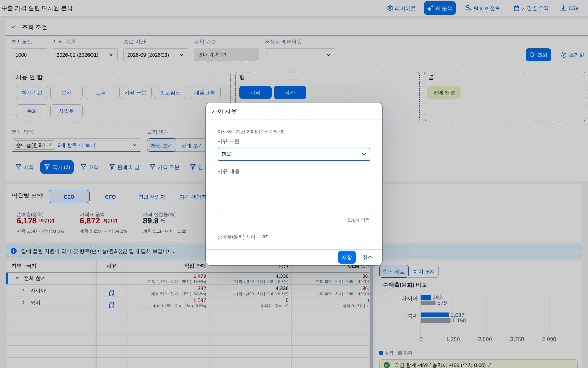The height and width of the screenshot is (368, 588).
Task: Open the 시작 기간 dropdown
Action: (x=85, y=55)
